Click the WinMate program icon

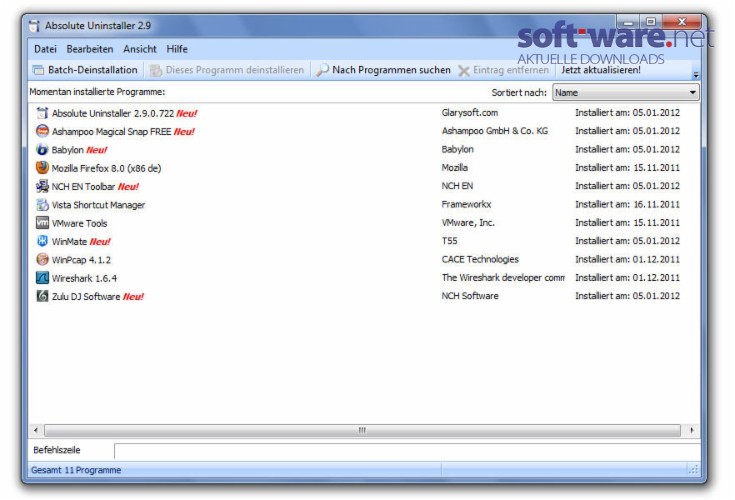(42, 241)
